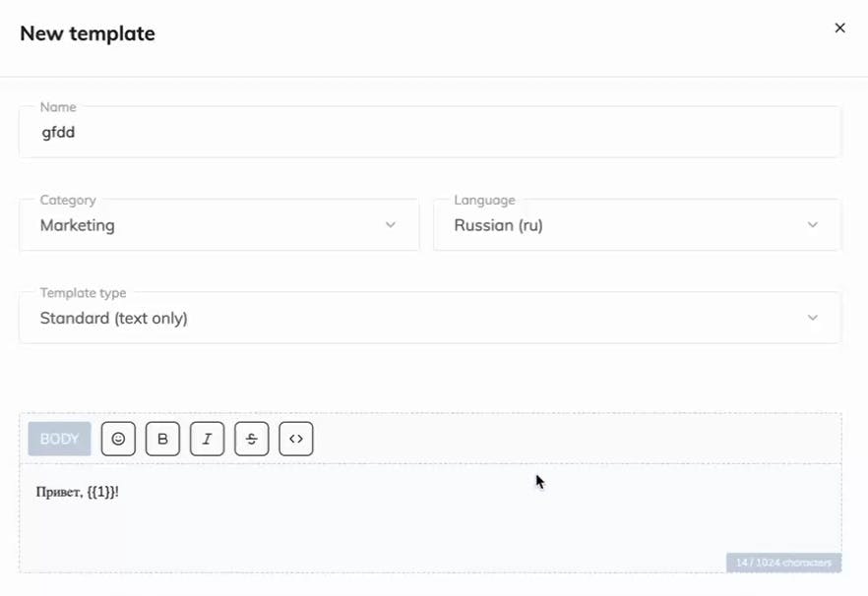This screenshot has height=596, width=868.
Task: Click the Standard (text only) template type
Action: click(114, 319)
